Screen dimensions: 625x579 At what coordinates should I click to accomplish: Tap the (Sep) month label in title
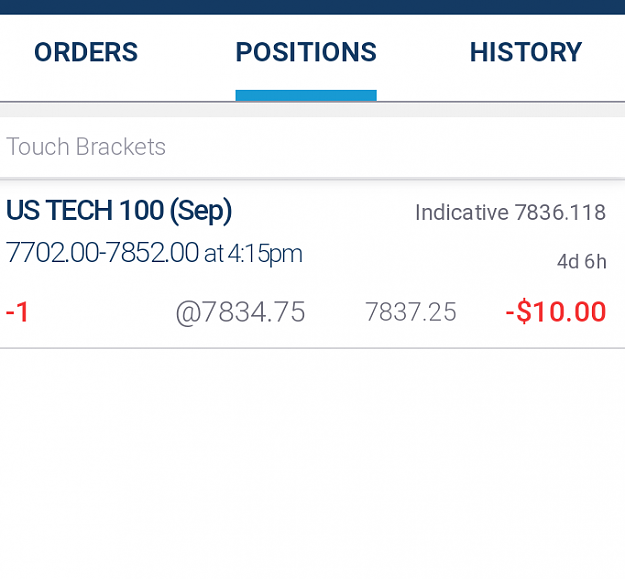point(201,211)
